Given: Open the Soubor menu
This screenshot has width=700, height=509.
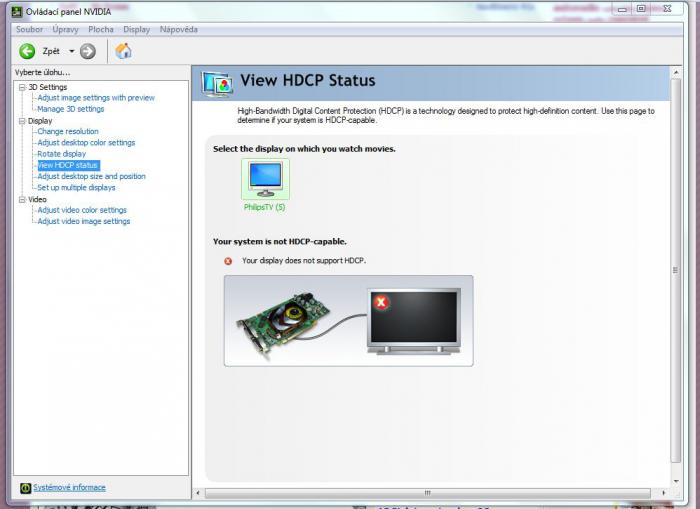Looking at the screenshot, I should coord(29,29).
